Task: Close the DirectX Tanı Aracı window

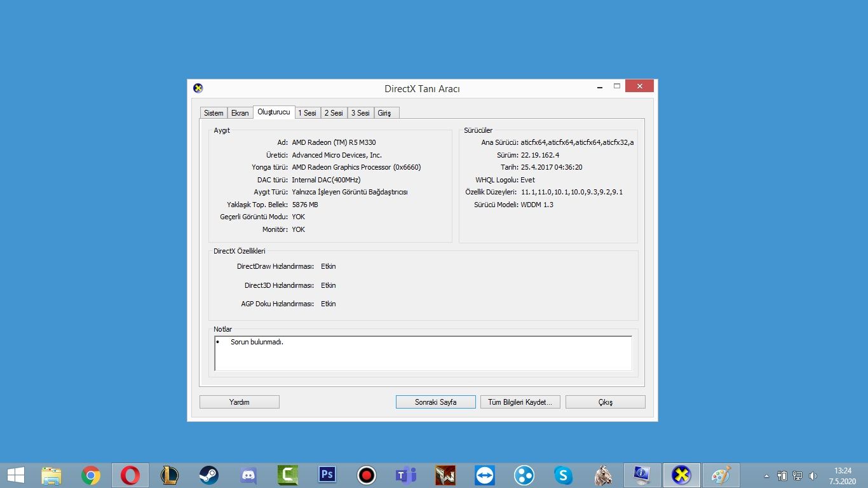Action: coord(639,86)
